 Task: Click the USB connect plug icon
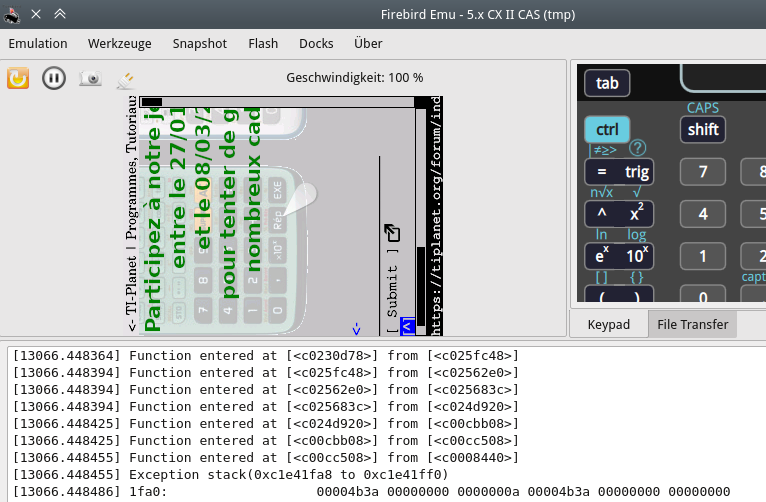tap(126, 80)
